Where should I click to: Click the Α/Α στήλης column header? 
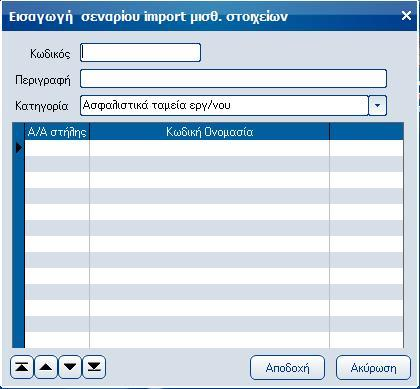(57, 132)
